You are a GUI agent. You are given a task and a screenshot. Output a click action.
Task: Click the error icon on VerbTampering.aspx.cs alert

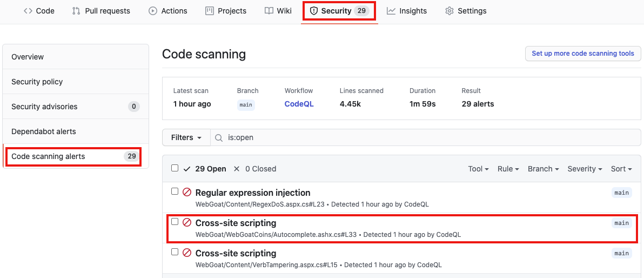click(187, 253)
